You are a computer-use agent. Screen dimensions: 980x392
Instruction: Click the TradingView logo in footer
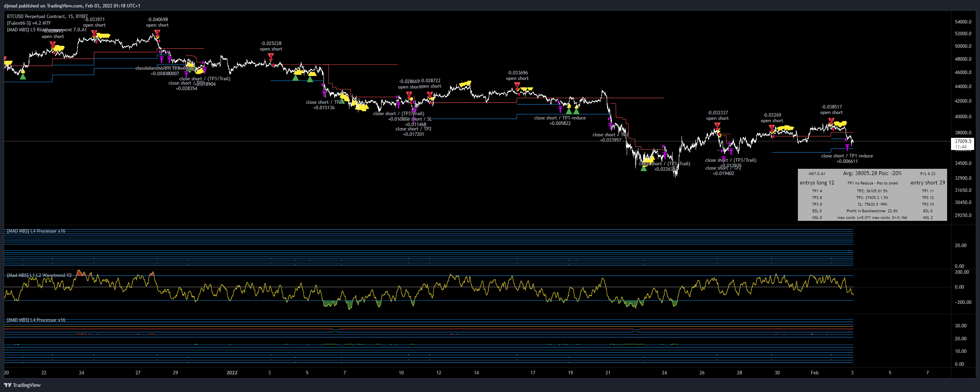(x=22, y=385)
